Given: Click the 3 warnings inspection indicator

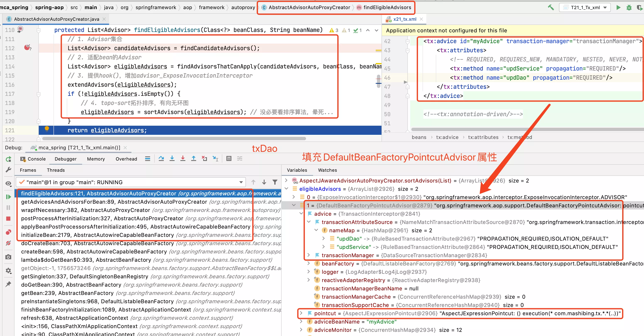Looking at the screenshot, I should coord(334,30).
